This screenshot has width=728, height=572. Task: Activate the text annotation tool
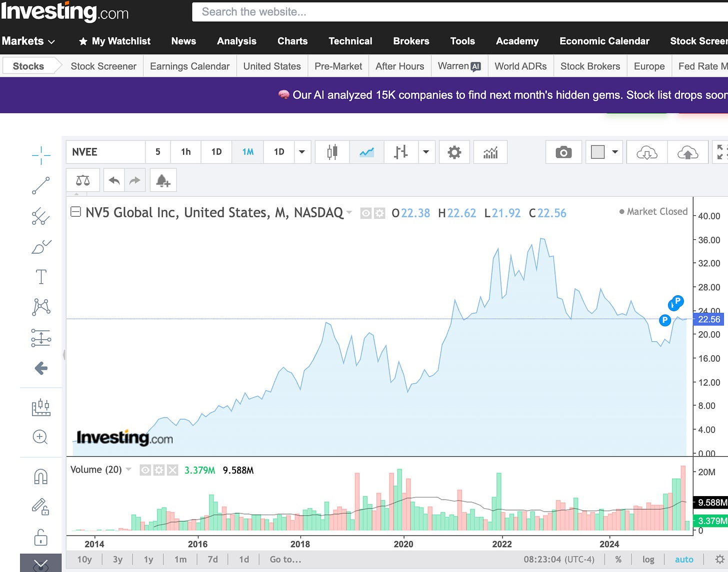pyautogui.click(x=41, y=277)
